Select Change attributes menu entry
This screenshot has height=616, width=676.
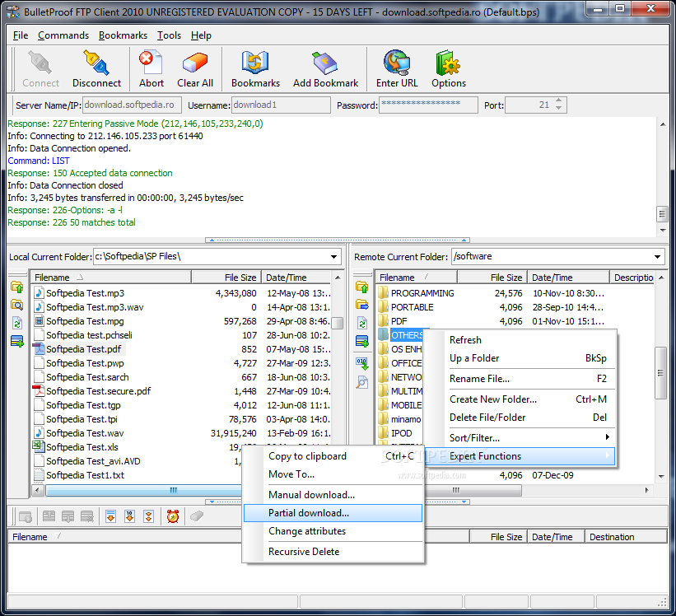click(x=333, y=531)
